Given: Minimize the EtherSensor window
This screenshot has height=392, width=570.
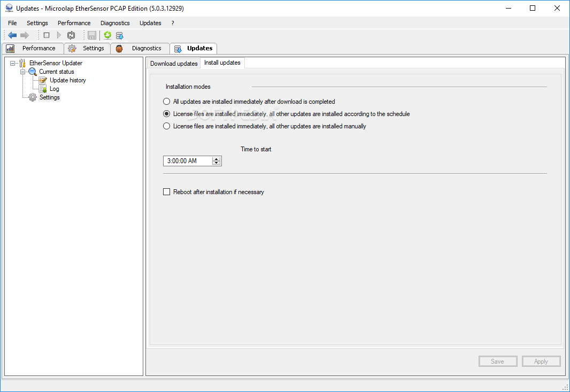Looking at the screenshot, I should point(509,8).
